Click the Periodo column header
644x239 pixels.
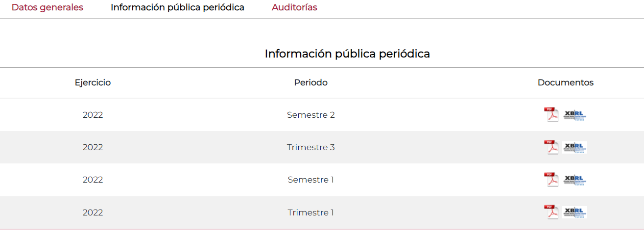point(311,82)
